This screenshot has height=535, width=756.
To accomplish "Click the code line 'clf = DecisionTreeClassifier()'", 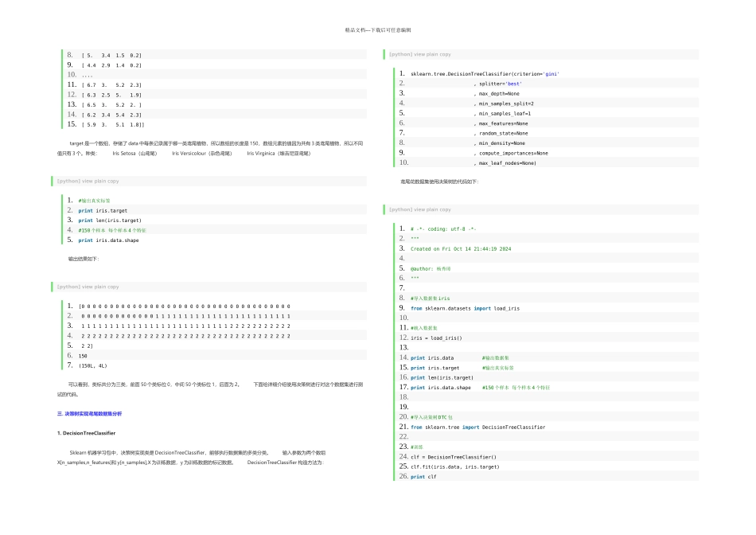I will tap(454, 457).
